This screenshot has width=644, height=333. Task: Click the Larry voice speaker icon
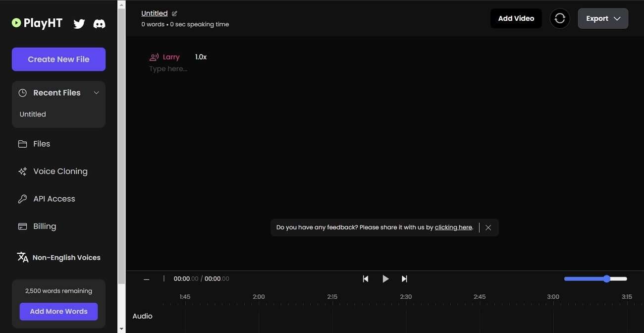[x=154, y=57]
